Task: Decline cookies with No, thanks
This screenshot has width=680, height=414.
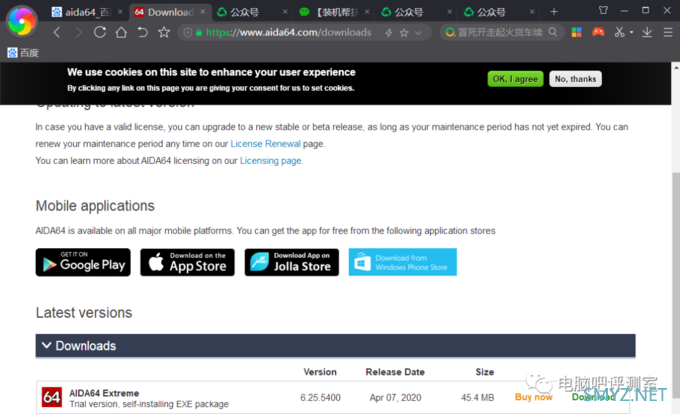Action: tap(575, 79)
